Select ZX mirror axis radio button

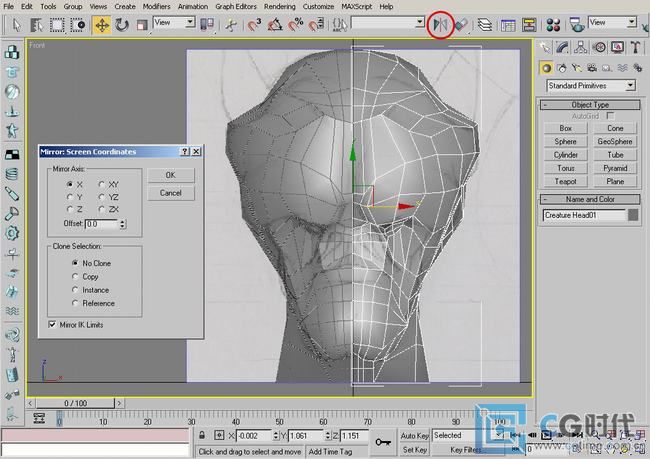[x=102, y=209]
